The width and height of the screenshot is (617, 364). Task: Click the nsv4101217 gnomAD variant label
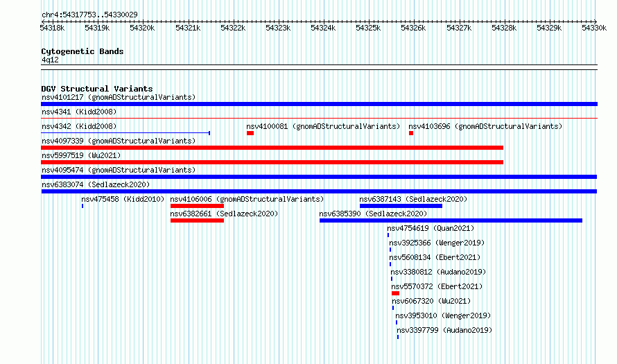119,97
